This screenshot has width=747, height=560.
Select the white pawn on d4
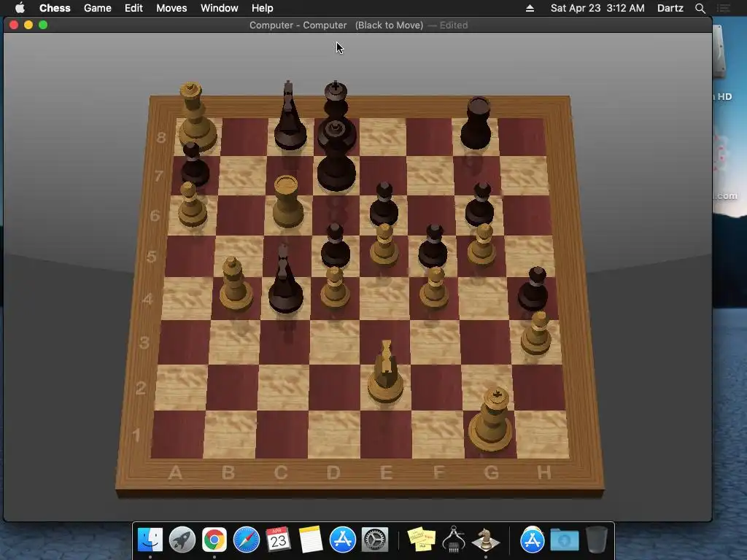pyautogui.click(x=335, y=287)
